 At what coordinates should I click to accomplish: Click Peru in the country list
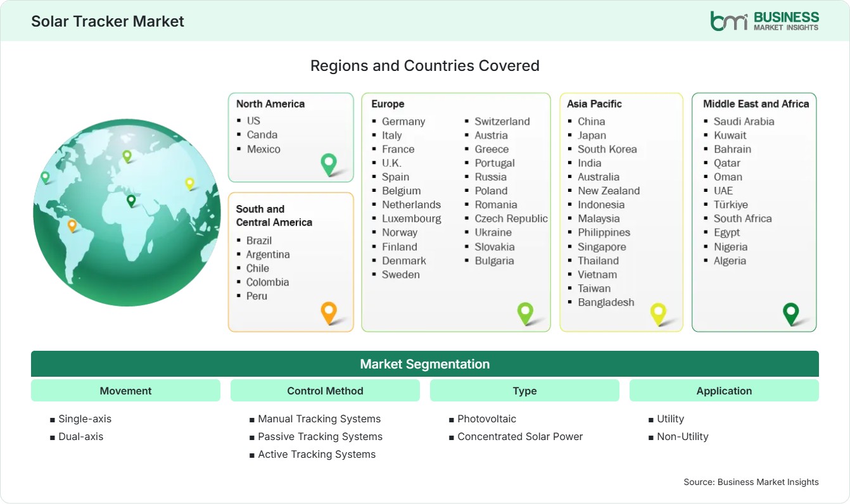[257, 296]
